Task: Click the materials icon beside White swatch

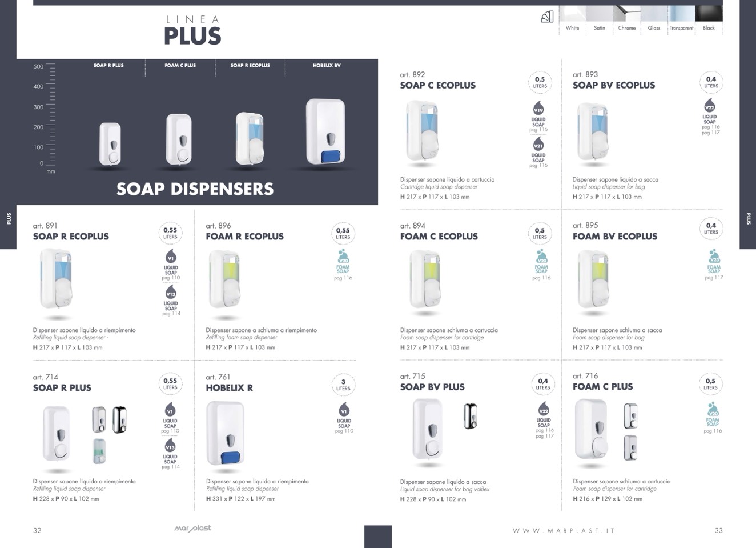Action: click(x=547, y=17)
